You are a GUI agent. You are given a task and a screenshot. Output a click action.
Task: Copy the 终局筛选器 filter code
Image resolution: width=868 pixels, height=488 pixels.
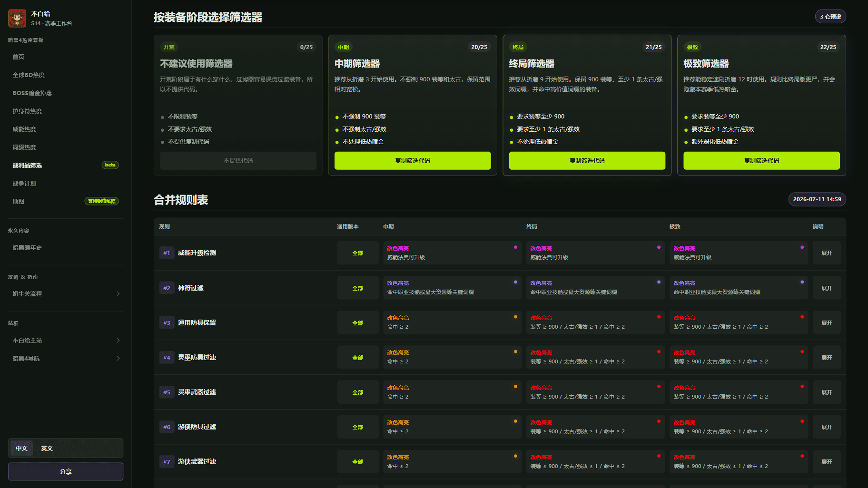tap(587, 161)
